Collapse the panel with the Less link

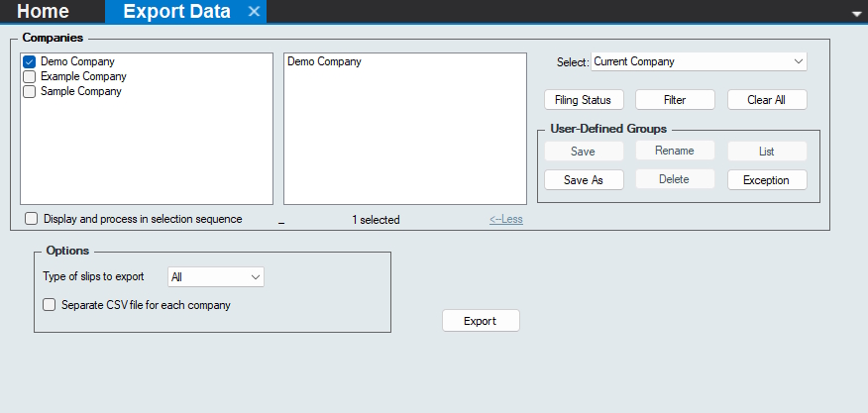[505, 220]
